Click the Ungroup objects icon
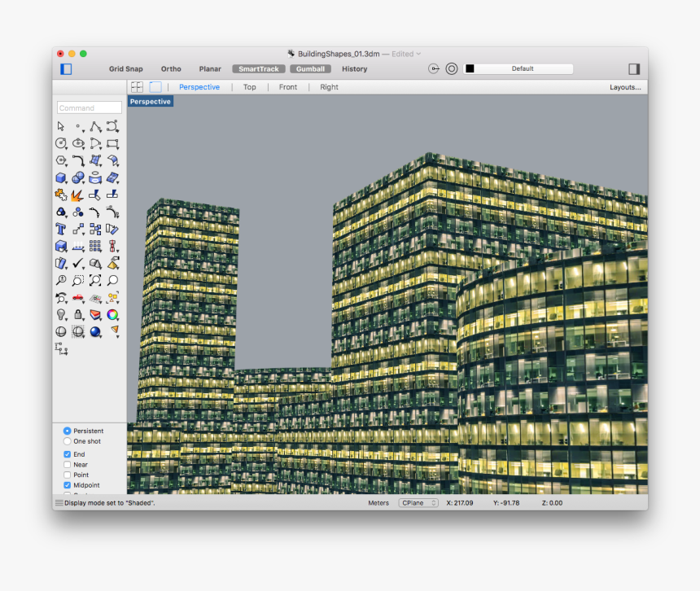 coord(78,212)
